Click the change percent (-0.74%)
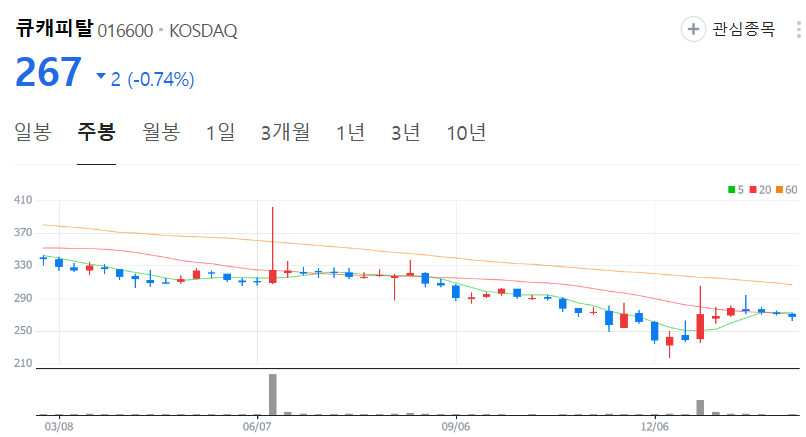The height and width of the screenshot is (437, 806). [161, 79]
